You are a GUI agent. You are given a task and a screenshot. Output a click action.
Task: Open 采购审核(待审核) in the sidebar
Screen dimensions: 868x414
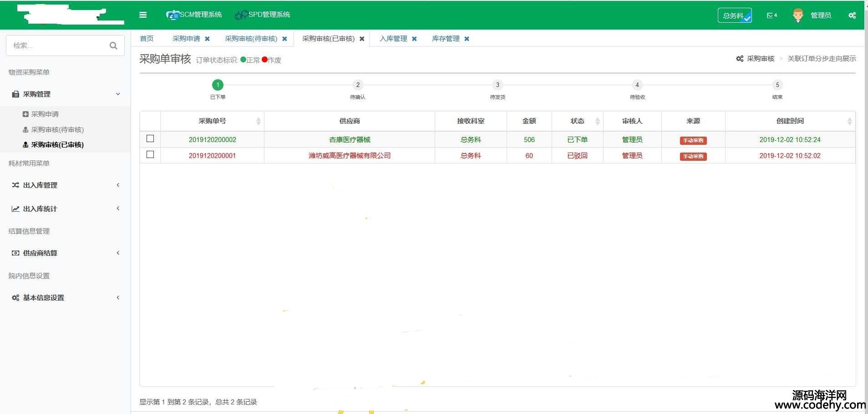(57, 130)
